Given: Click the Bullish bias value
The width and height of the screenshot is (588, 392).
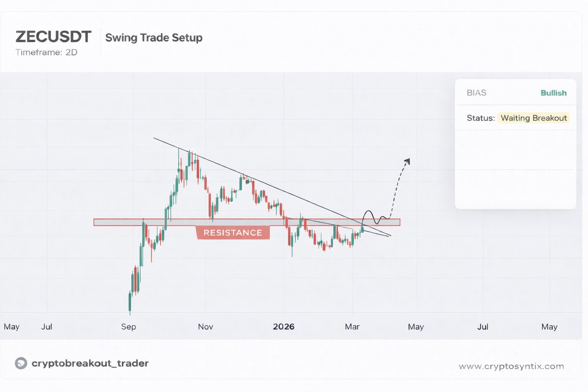Looking at the screenshot, I should [x=553, y=93].
